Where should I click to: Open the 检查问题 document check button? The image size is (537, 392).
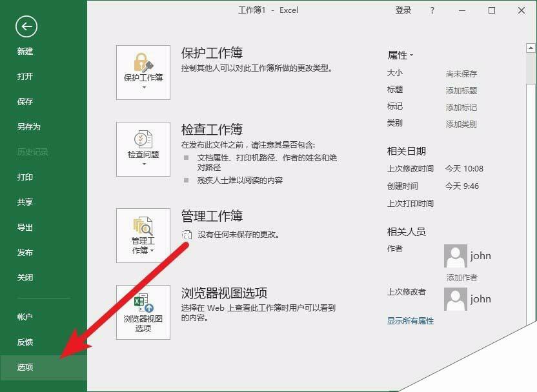143,149
